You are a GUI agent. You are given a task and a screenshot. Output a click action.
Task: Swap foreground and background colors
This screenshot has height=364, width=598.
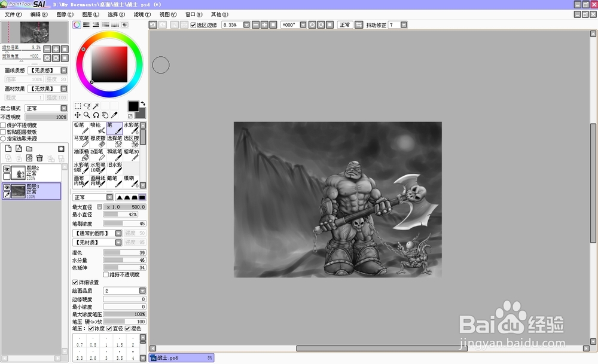coord(143,103)
